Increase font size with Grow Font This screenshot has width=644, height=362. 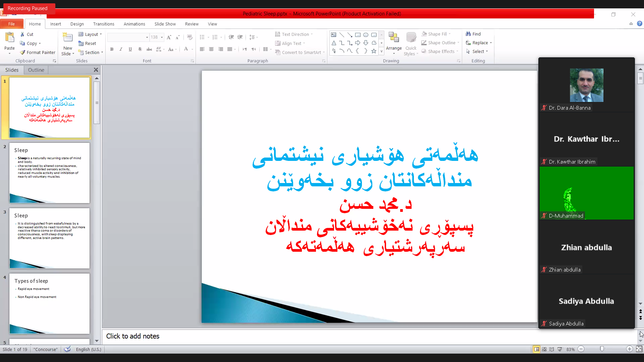click(169, 37)
